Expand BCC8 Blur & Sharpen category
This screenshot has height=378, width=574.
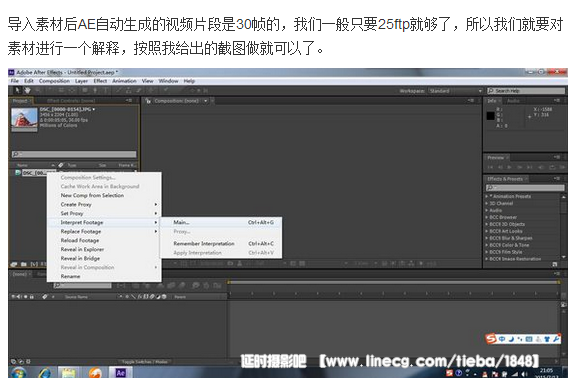pyautogui.click(x=487, y=238)
